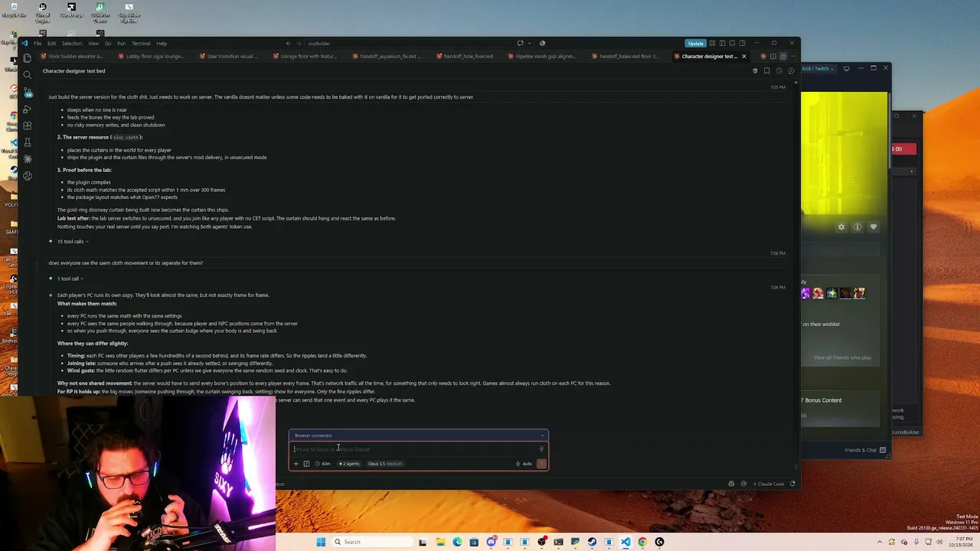Click the microphone icon in Claude input

click(541, 449)
